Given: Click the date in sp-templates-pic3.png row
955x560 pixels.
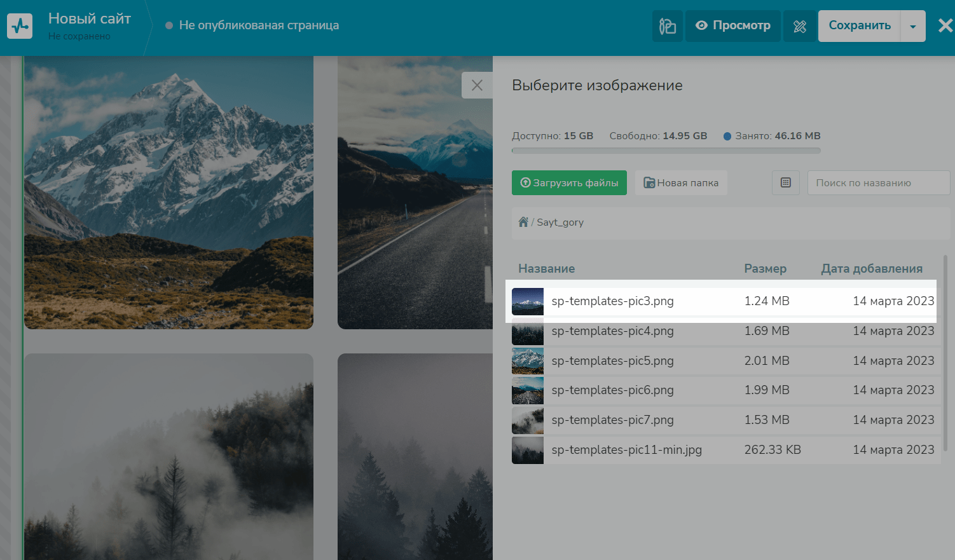Looking at the screenshot, I should coord(893,301).
